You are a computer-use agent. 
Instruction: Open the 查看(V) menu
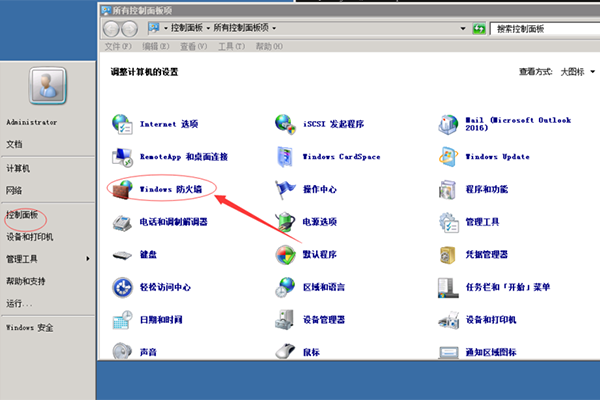coord(194,46)
